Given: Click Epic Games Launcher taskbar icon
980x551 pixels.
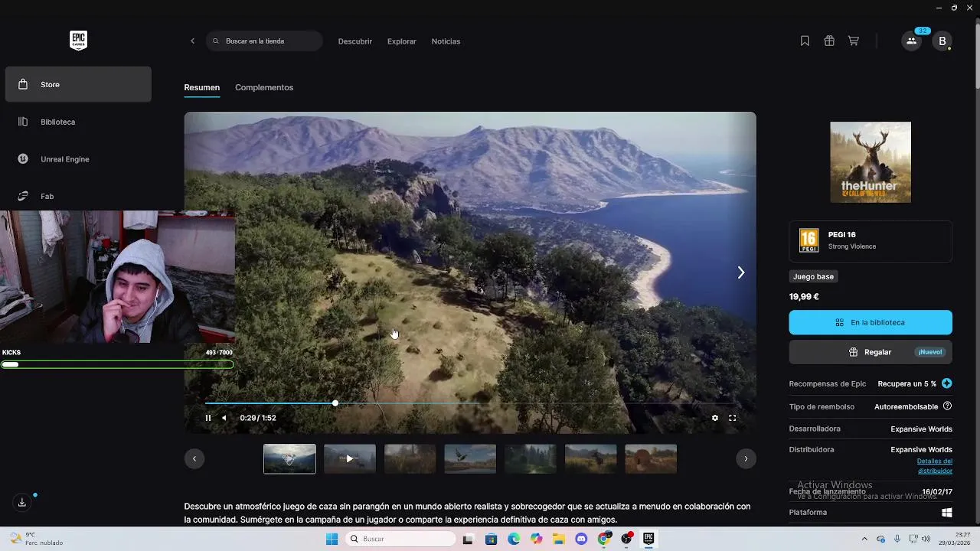Looking at the screenshot, I should coord(648,540).
